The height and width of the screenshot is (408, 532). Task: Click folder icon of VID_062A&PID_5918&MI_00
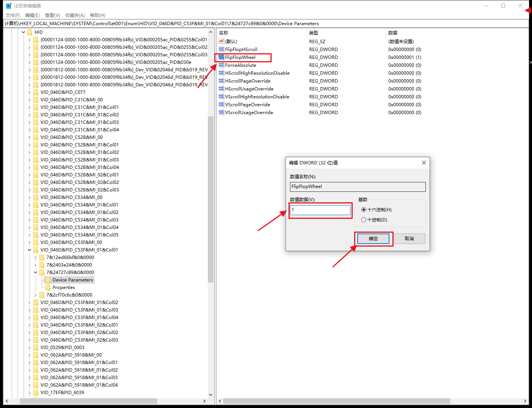pos(36,355)
